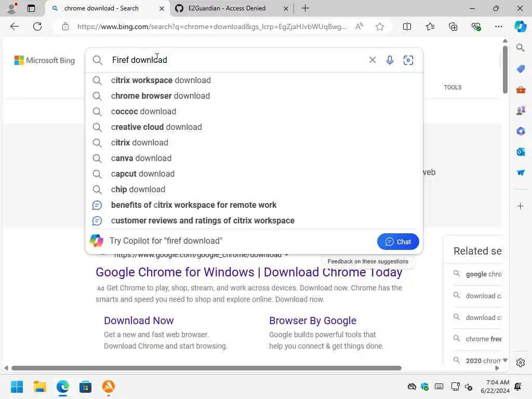Viewport: 532px width, 399px height.
Task: Select suggestion chrome browser download
Action: (254, 96)
